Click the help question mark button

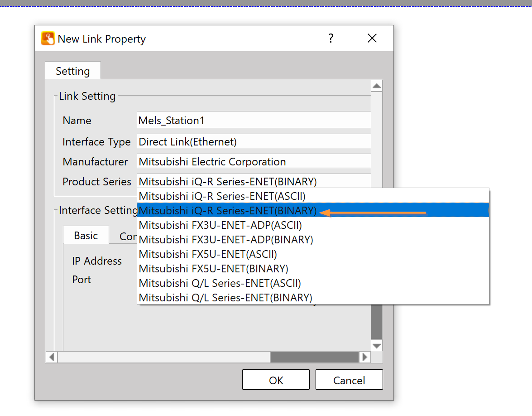coord(331,39)
